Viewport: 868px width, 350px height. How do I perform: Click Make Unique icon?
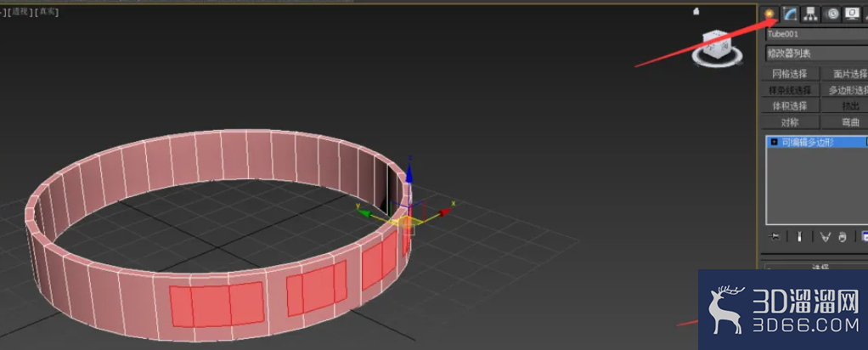point(826,237)
